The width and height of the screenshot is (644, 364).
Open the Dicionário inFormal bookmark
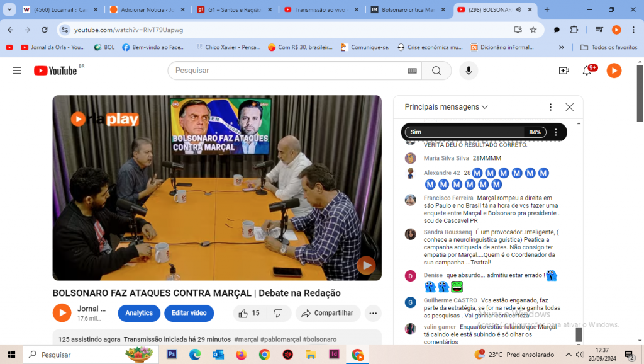(502, 47)
